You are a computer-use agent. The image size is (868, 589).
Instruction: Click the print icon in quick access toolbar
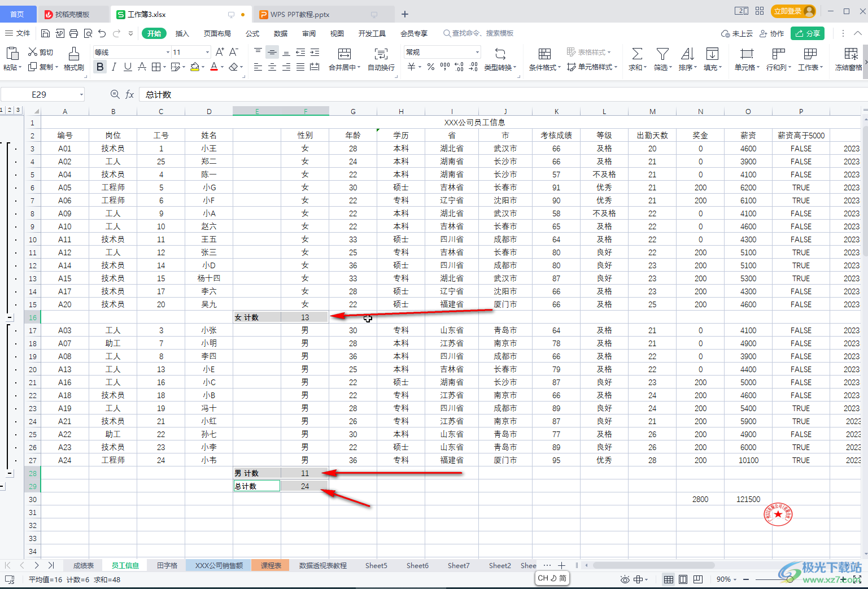pyautogui.click(x=74, y=34)
